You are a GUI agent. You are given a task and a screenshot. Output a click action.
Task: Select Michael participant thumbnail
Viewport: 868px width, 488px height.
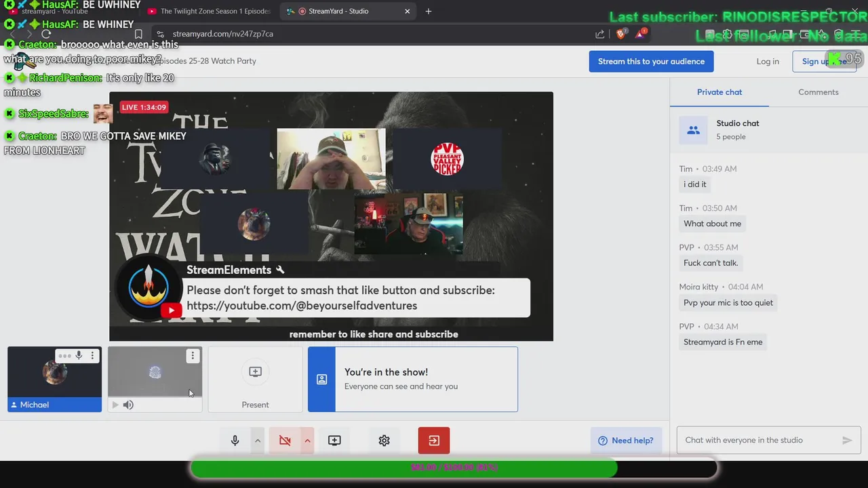click(54, 380)
